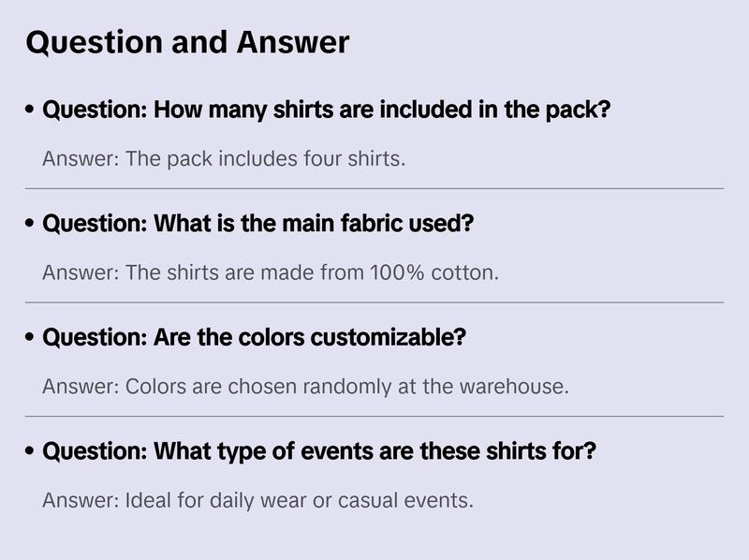
Task: Click the bullet before the events question
Action: pyautogui.click(x=31, y=452)
